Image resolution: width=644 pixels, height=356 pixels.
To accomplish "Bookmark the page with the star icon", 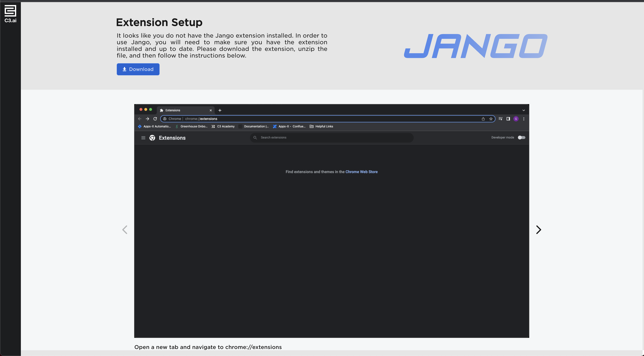I will (x=491, y=119).
